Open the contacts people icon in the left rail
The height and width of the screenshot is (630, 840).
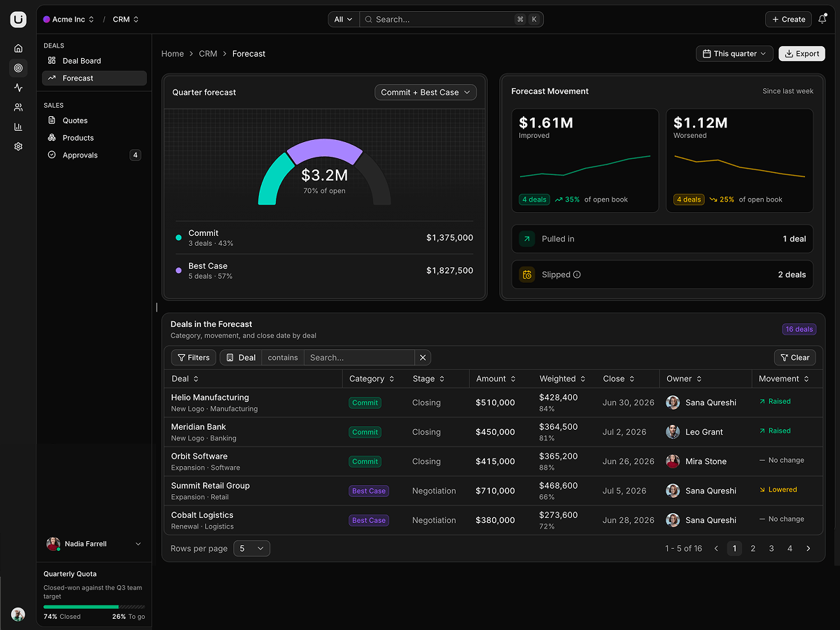pos(18,107)
